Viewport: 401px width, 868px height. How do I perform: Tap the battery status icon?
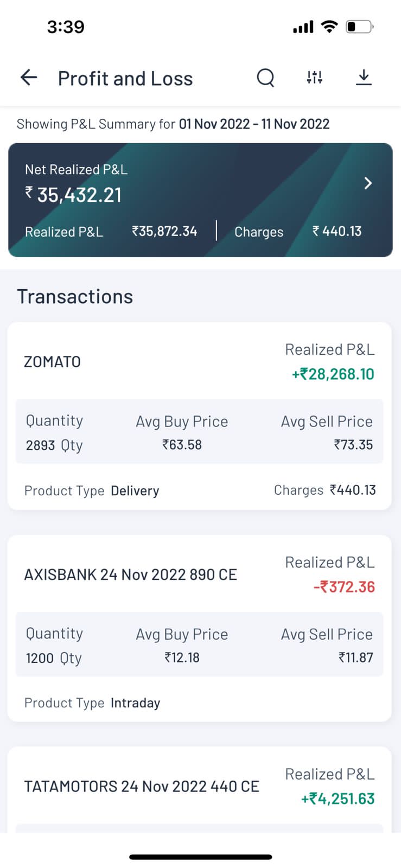pos(359,27)
